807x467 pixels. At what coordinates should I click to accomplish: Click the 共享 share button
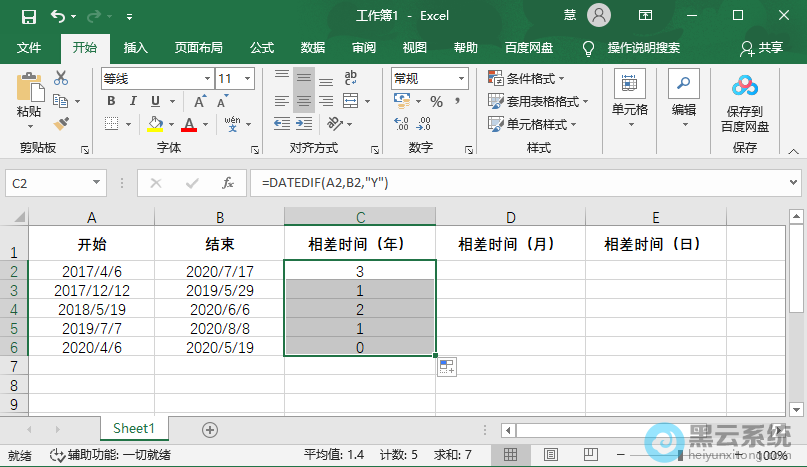coord(761,47)
